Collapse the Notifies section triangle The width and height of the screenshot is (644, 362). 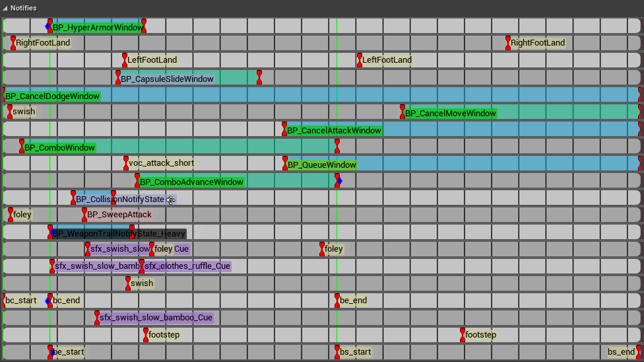click(x=5, y=8)
